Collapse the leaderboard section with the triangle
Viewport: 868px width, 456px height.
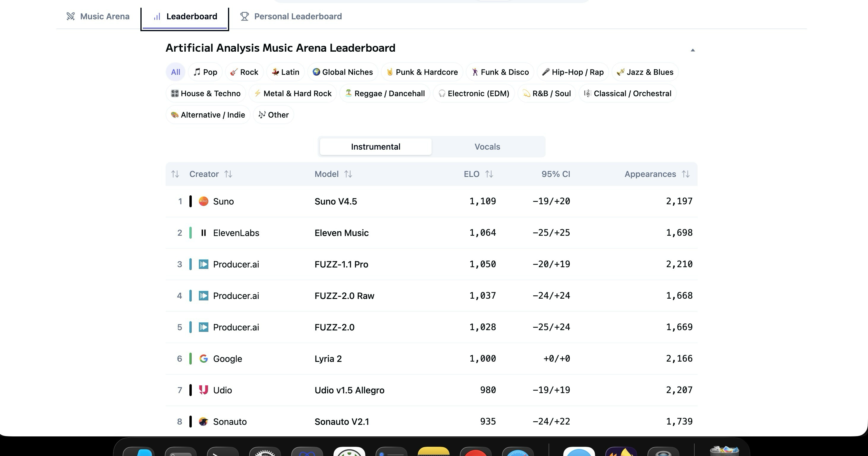693,50
